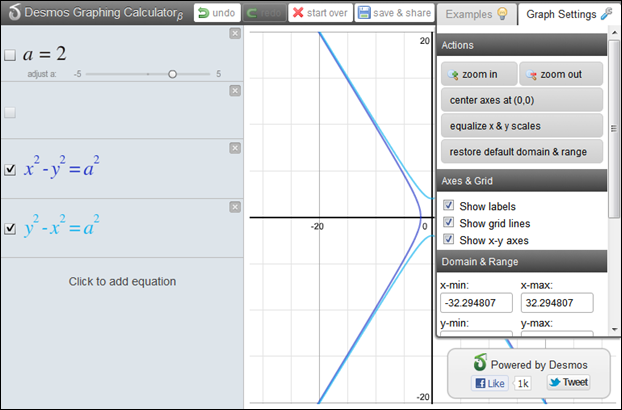622x410 pixels.
Task: Click the slider maximum value 5
Action: pyautogui.click(x=219, y=74)
